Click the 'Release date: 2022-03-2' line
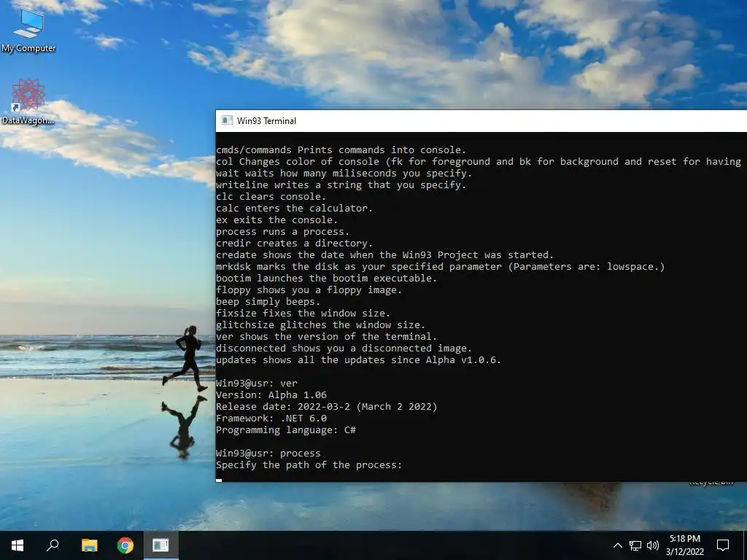 point(326,407)
